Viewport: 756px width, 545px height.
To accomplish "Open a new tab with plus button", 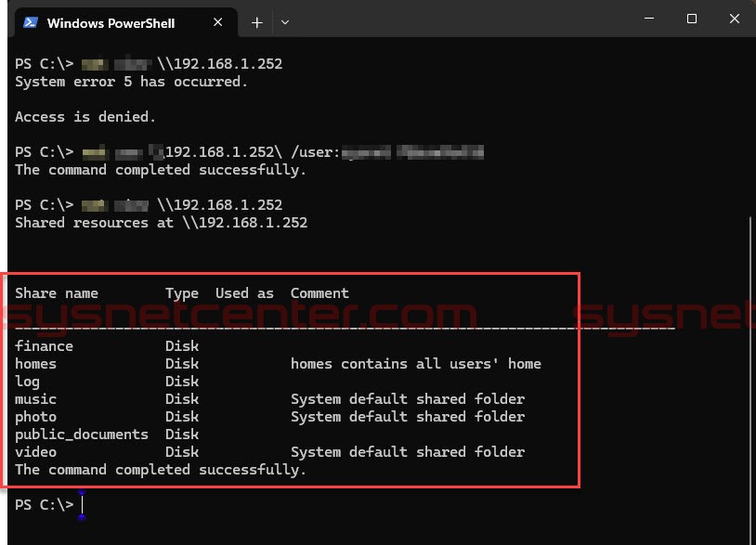I will point(257,22).
